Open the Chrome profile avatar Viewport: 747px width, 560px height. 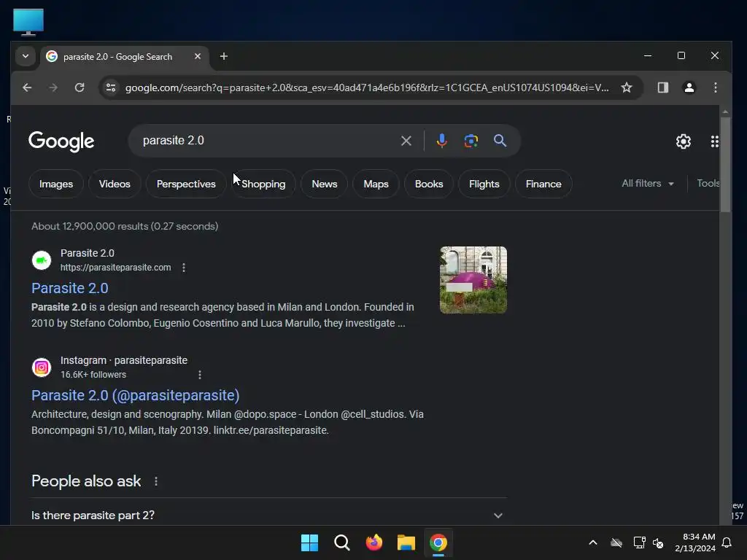point(689,87)
